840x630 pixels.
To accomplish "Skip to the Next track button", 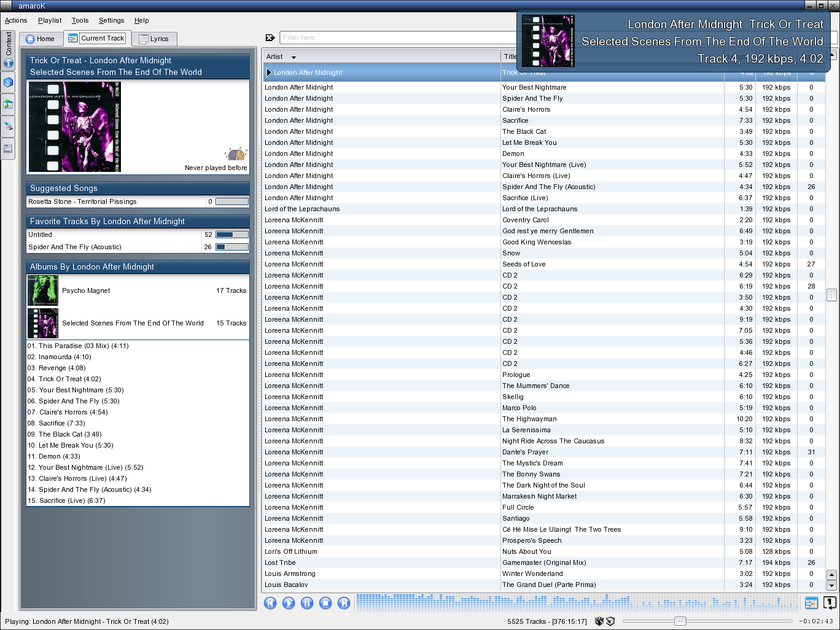I will (344, 603).
